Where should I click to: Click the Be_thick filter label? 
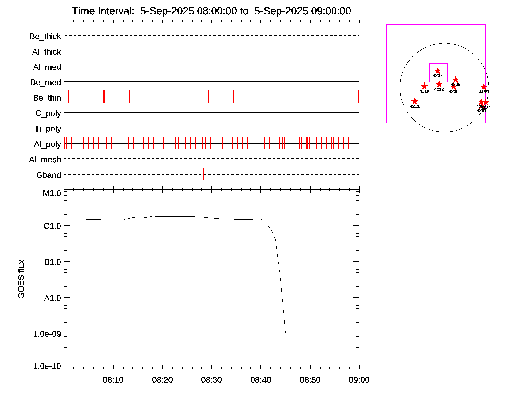45,36
